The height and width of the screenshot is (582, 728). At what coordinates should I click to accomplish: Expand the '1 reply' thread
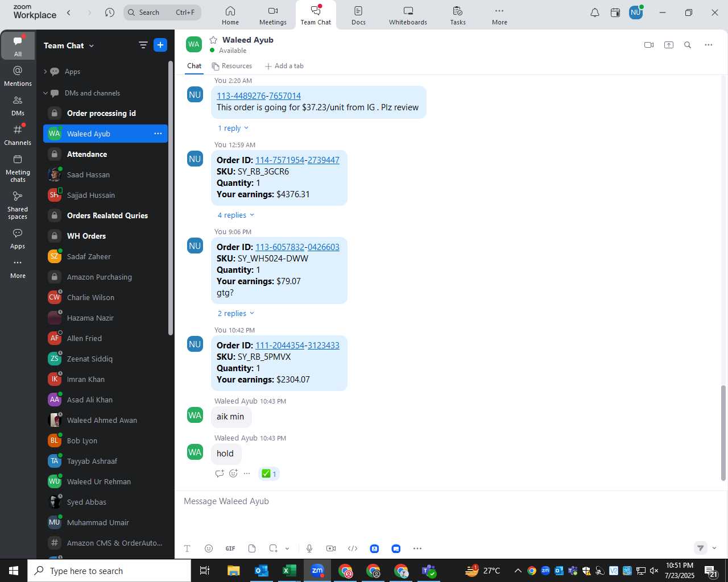coord(233,128)
